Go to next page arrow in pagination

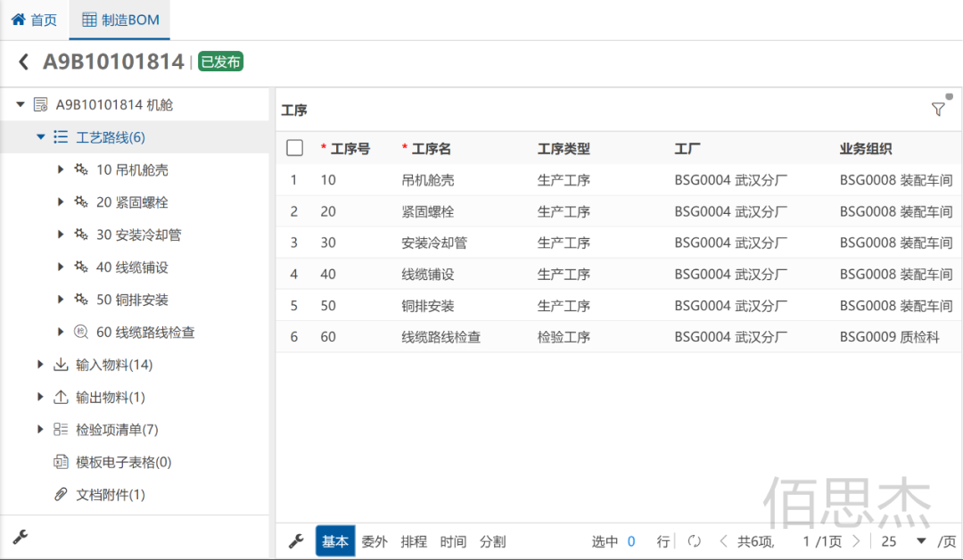click(856, 541)
